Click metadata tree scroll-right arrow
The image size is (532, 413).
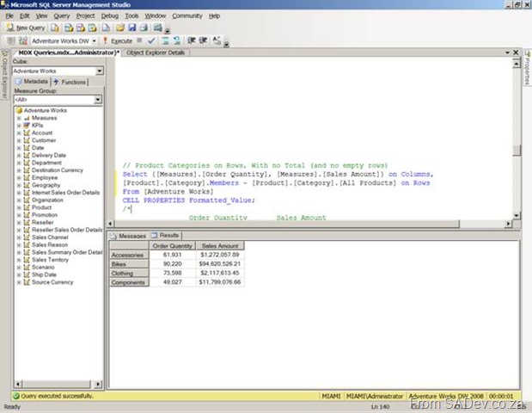coord(98,384)
